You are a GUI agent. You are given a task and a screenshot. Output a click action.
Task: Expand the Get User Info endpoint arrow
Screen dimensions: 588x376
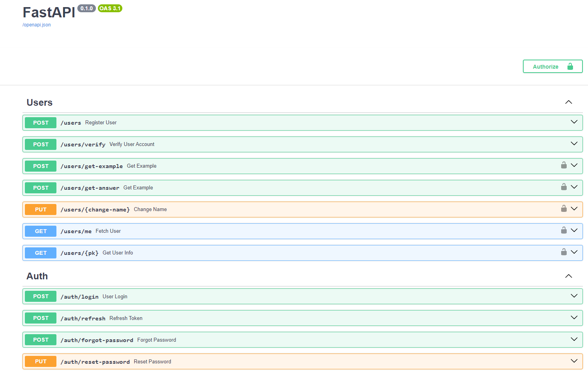click(x=574, y=252)
